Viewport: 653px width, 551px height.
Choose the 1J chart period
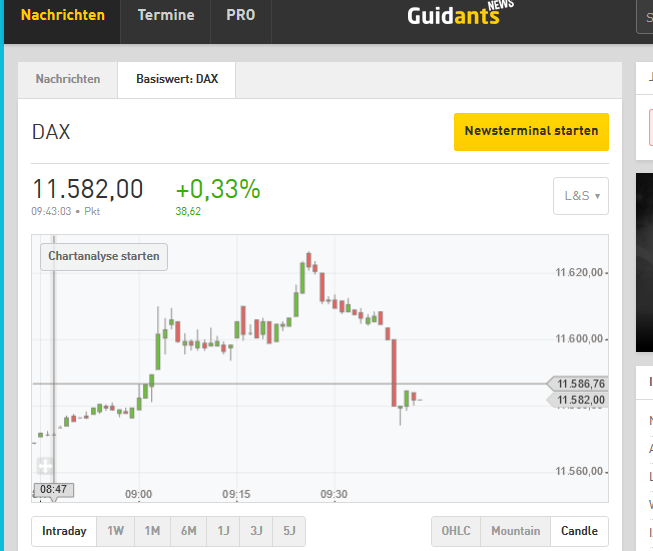(x=223, y=531)
